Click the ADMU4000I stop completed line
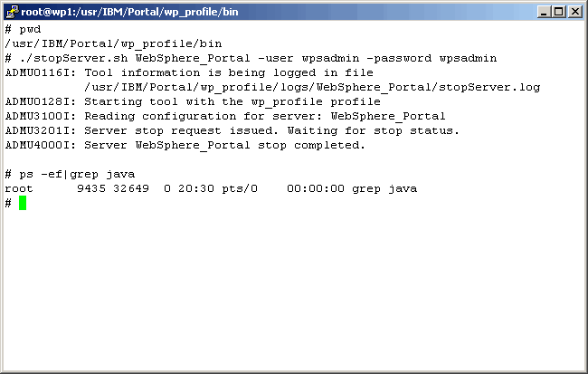The height and width of the screenshot is (374, 588). click(x=185, y=145)
